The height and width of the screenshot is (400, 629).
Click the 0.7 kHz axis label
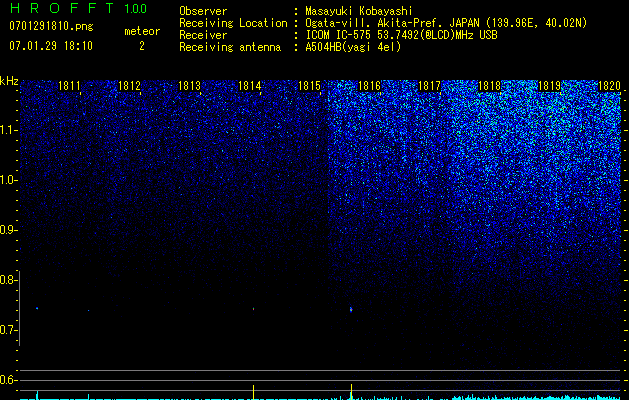tap(7, 330)
